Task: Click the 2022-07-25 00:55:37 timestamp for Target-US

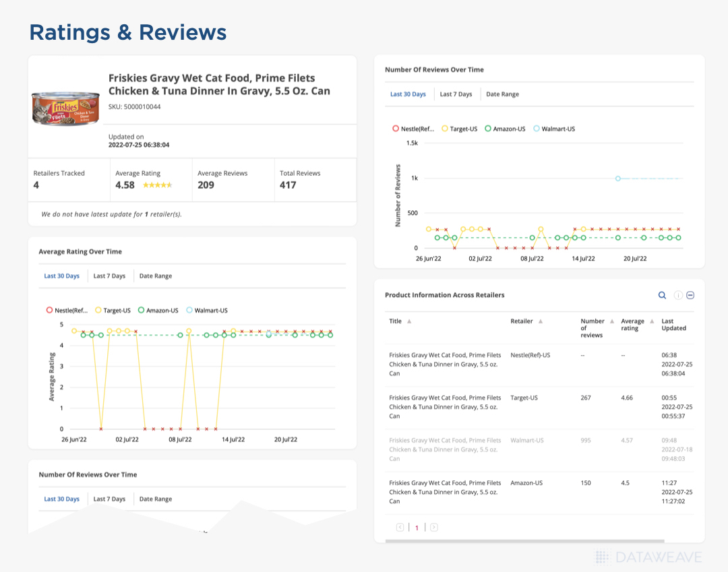Action: [x=677, y=412]
